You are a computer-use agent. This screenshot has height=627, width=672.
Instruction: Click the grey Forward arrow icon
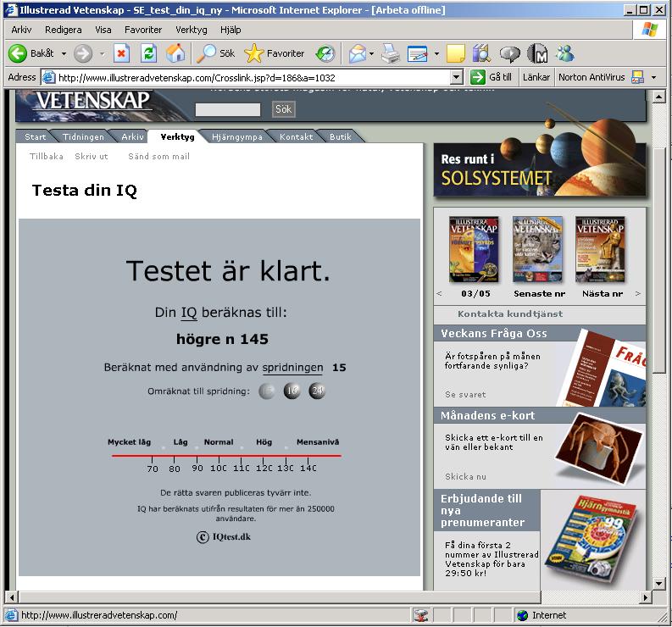(x=83, y=53)
